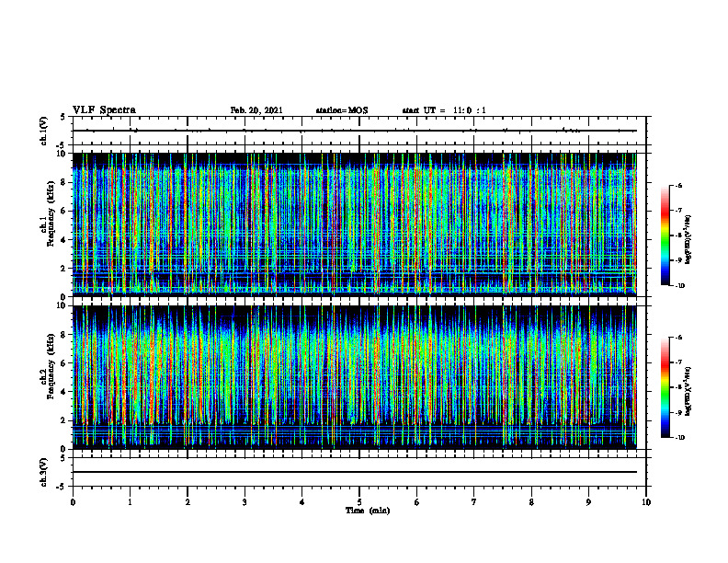
Task: Click the "ch.3(V)" axis label
Action: tap(44, 472)
